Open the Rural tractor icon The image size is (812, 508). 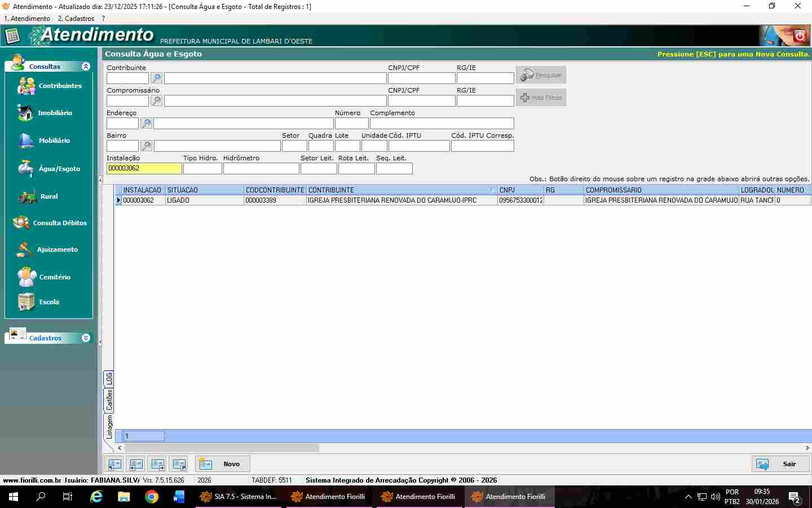pyautogui.click(x=27, y=196)
